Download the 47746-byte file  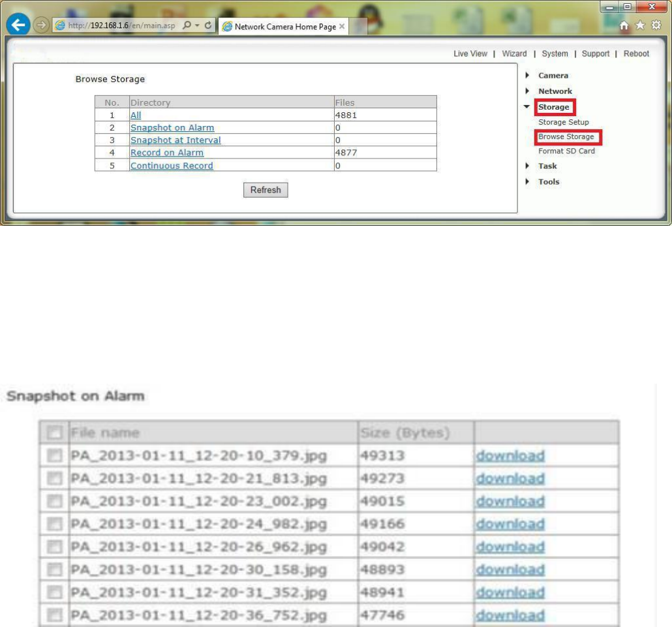tap(510, 615)
